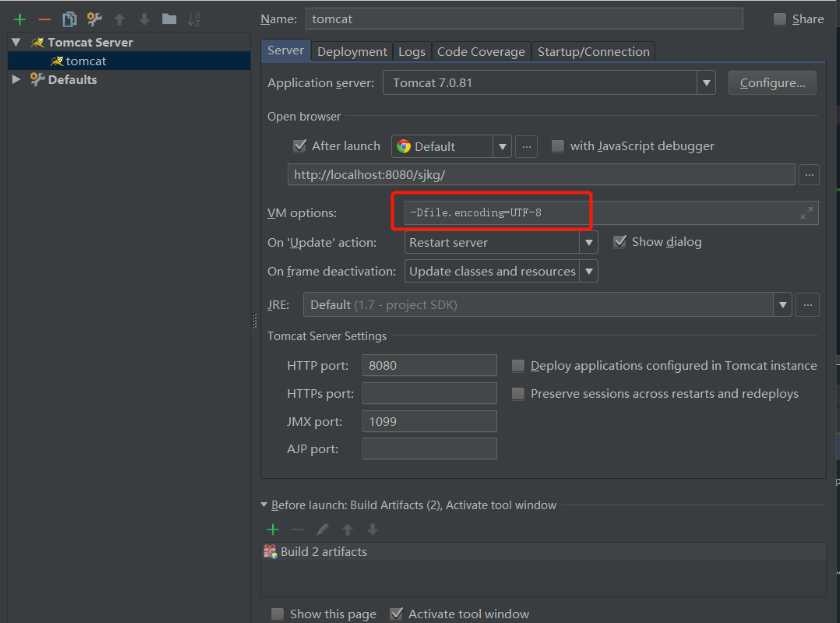Select tomcat configuration in tree
This screenshot has height=623, width=840.
129,61
